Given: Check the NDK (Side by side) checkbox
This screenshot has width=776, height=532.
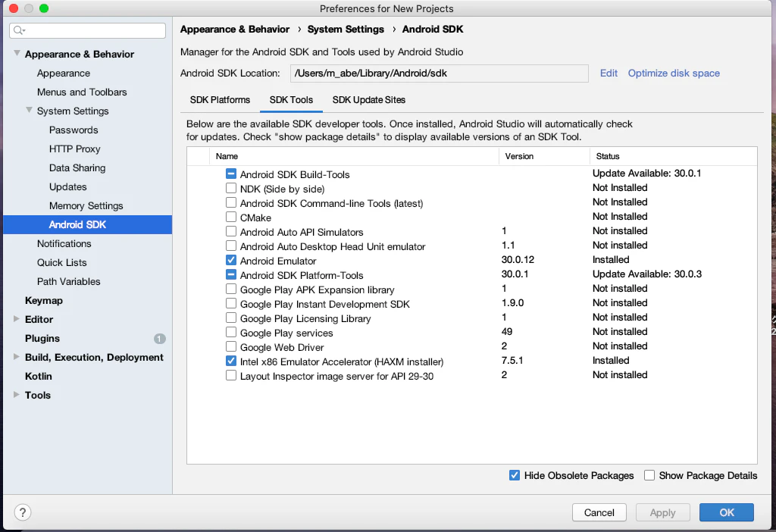Looking at the screenshot, I should click(231, 189).
